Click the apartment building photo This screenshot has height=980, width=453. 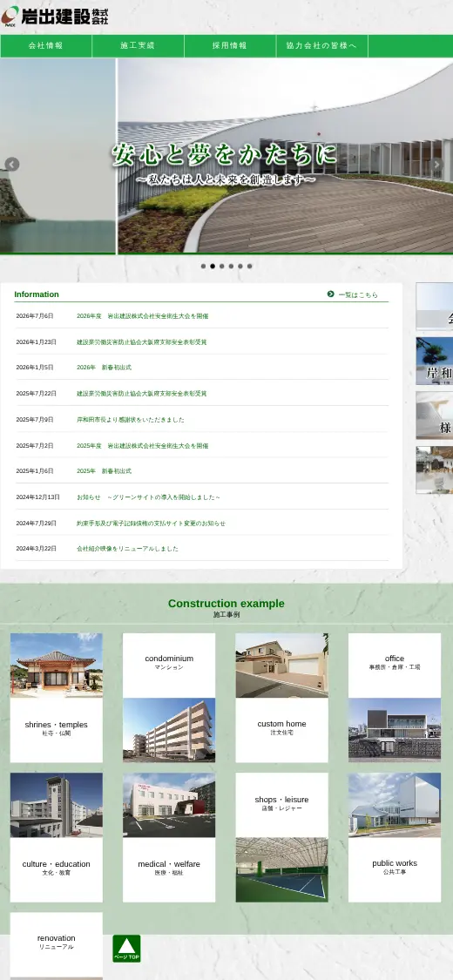coord(169,730)
